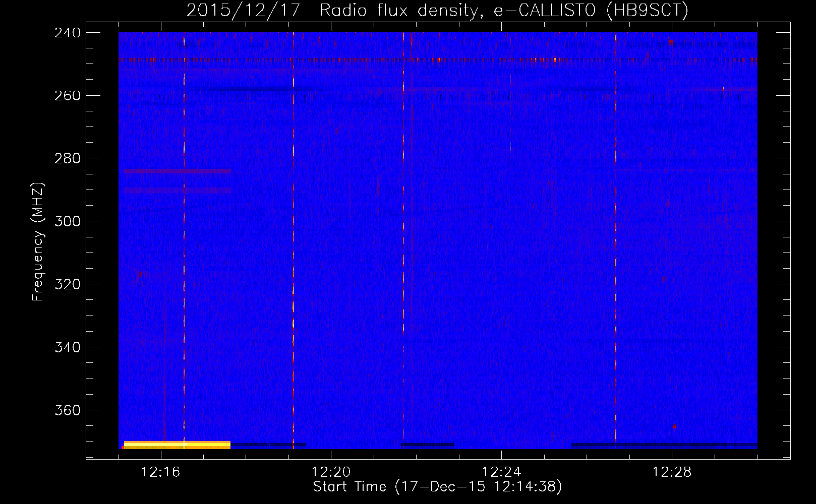
Task: Click the 'Start Time (17-Dec-15 12:14:38)' label
Action: click(438, 487)
